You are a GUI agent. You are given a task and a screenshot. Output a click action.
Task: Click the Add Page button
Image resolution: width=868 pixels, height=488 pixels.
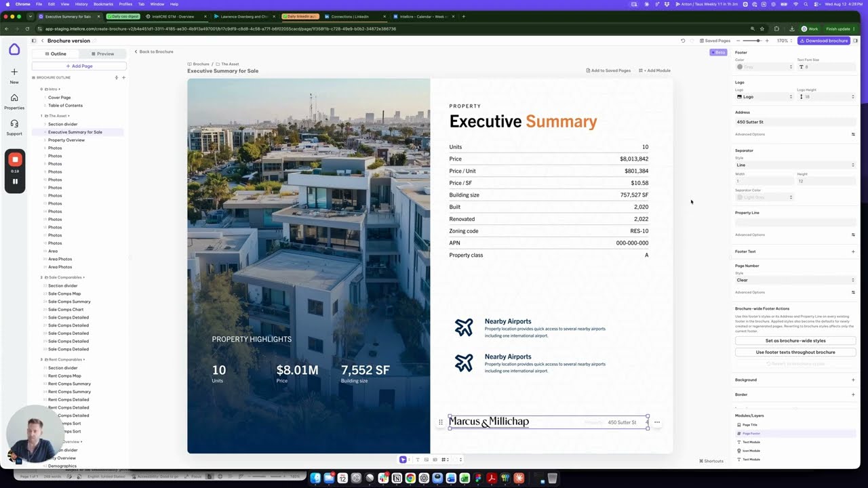click(x=79, y=66)
